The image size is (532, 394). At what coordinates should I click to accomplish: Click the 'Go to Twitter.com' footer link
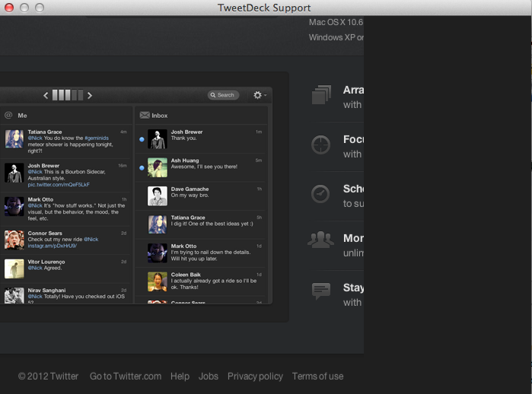pyautogui.click(x=126, y=377)
